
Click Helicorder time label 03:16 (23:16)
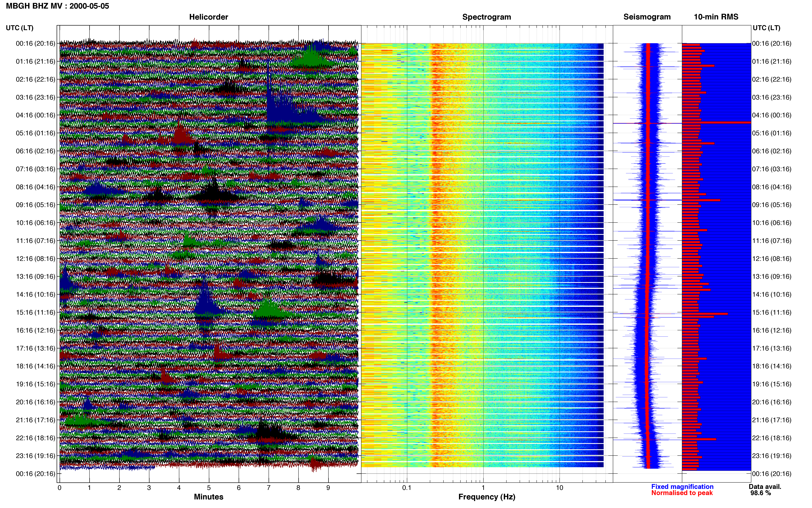(35, 97)
